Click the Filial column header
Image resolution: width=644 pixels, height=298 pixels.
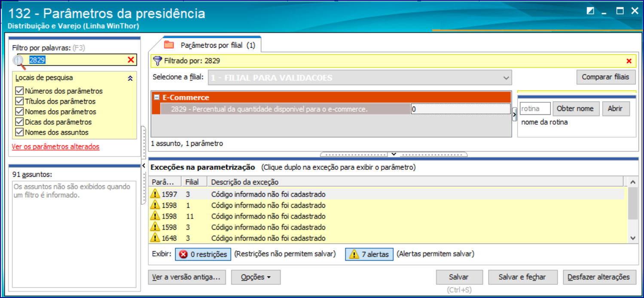point(194,182)
